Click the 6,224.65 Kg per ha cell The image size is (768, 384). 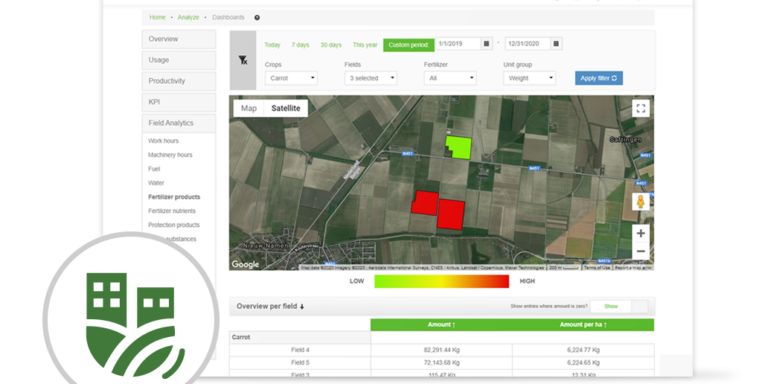point(583,363)
